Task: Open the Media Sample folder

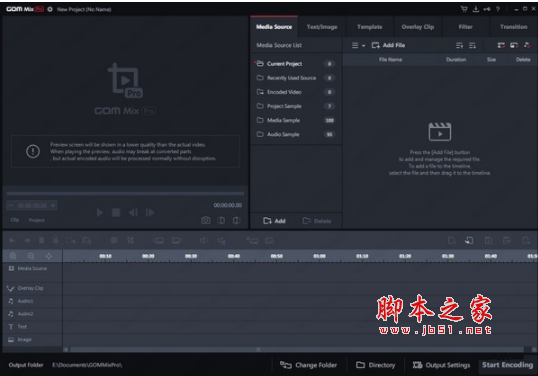Action: click(296, 120)
